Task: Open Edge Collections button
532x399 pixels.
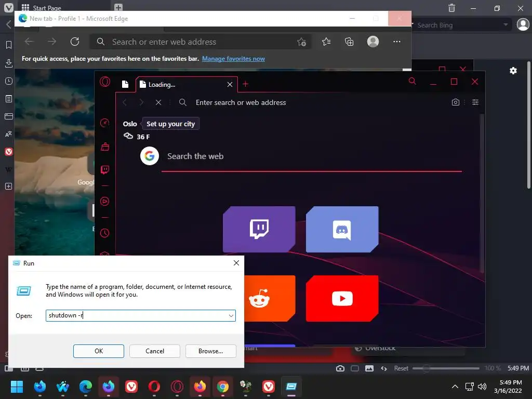Action: click(349, 42)
